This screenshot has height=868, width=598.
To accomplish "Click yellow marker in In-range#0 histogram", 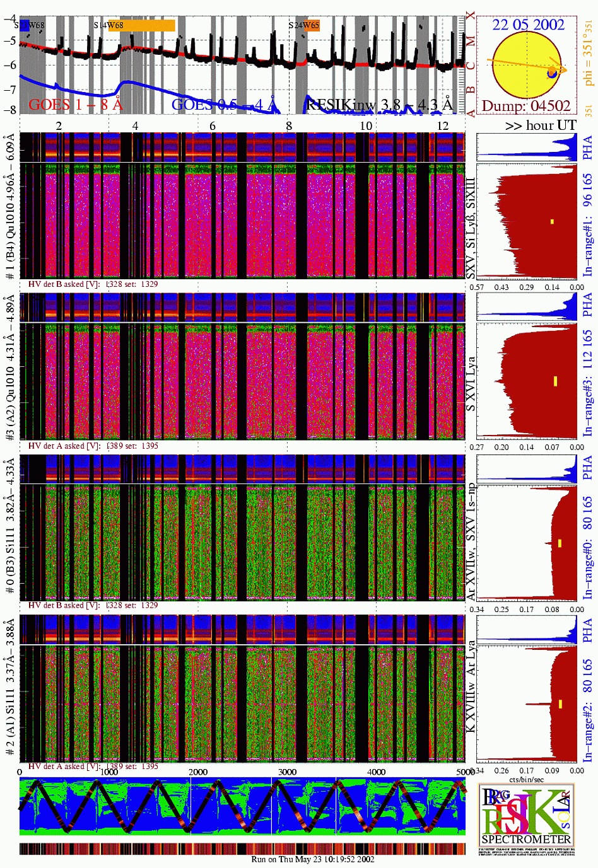I will [x=559, y=543].
